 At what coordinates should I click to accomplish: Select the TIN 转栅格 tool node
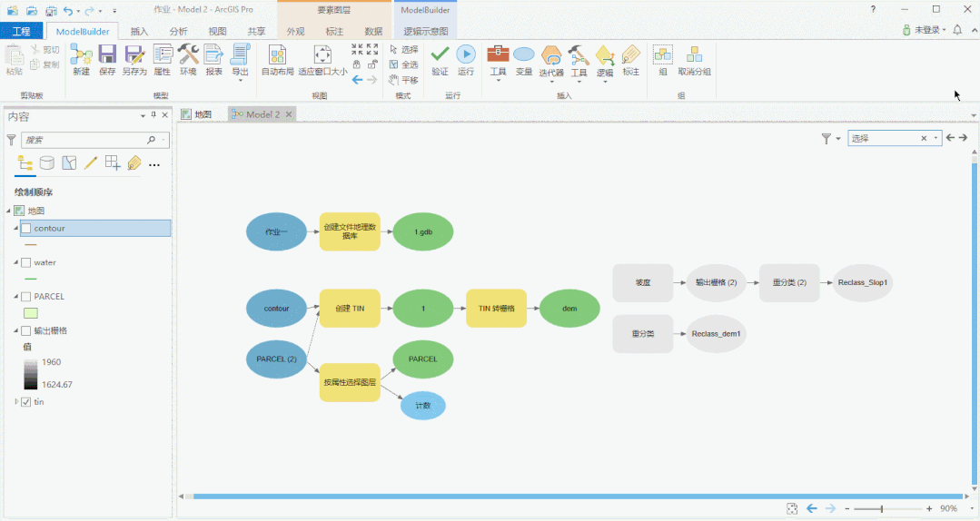click(x=496, y=308)
